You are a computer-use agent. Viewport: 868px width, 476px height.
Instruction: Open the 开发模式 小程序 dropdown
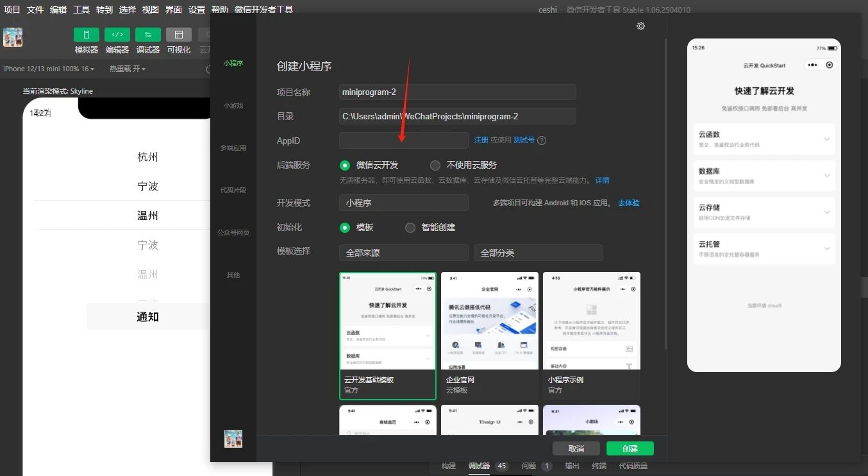[404, 203]
